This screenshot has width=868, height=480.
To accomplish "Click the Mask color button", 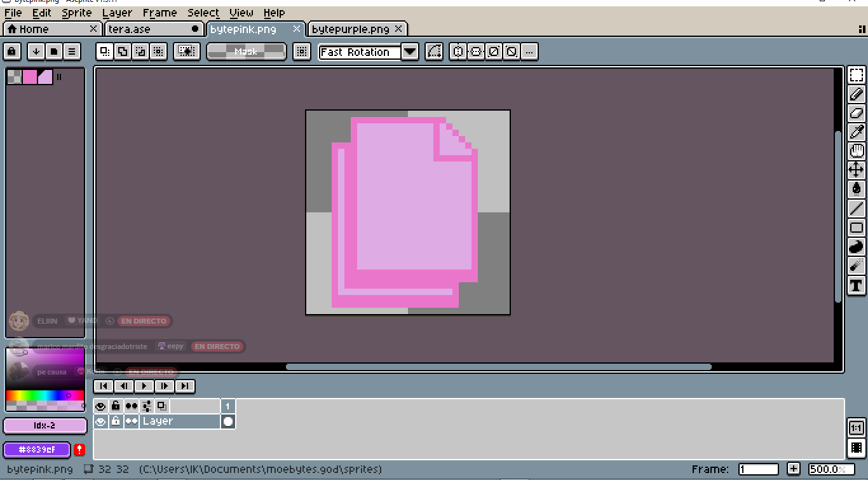I will (x=246, y=51).
